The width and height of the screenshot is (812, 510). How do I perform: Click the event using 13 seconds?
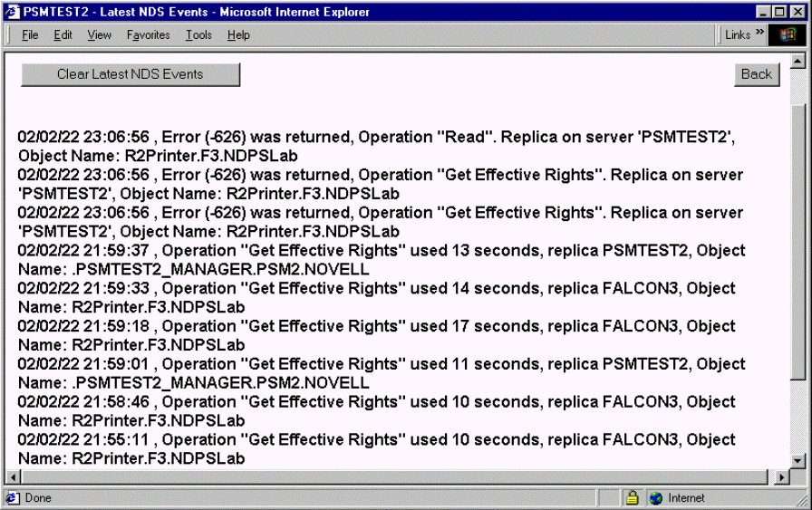tap(382, 260)
